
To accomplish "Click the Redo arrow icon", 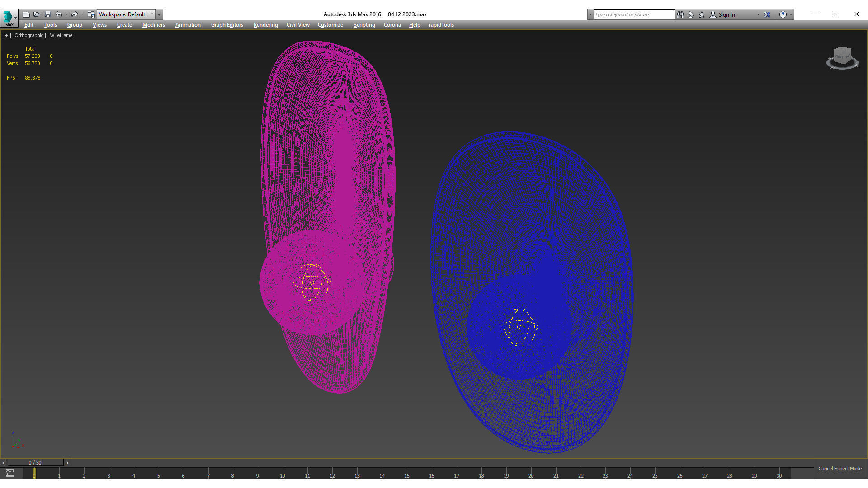I will (75, 14).
